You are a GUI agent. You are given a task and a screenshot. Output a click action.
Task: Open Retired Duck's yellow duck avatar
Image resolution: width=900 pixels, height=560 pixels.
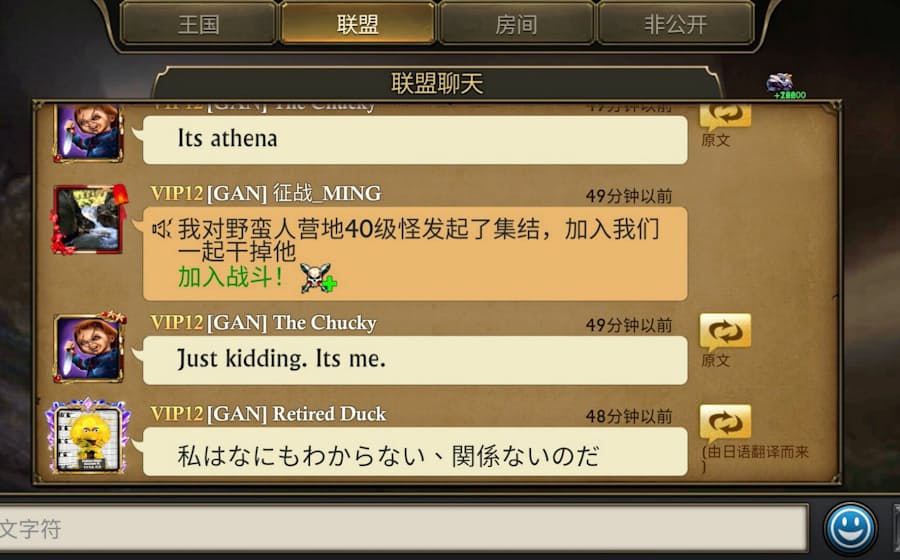88,437
